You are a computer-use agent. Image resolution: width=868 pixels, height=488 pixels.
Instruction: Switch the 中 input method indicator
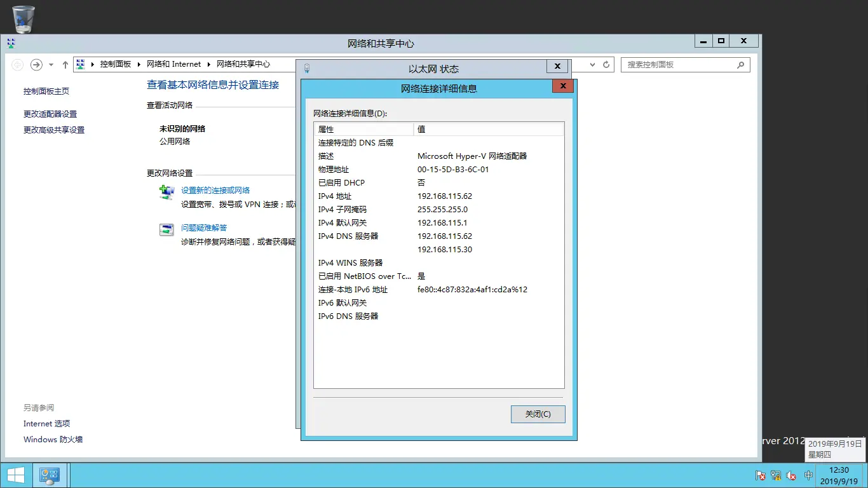pyautogui.click(x=808, y=475)
